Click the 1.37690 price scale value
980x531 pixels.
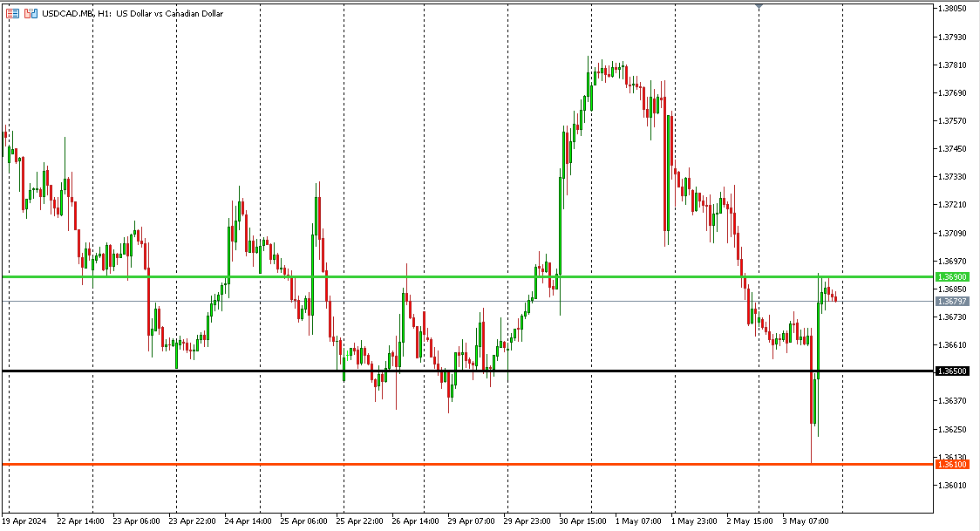point(952,93)
